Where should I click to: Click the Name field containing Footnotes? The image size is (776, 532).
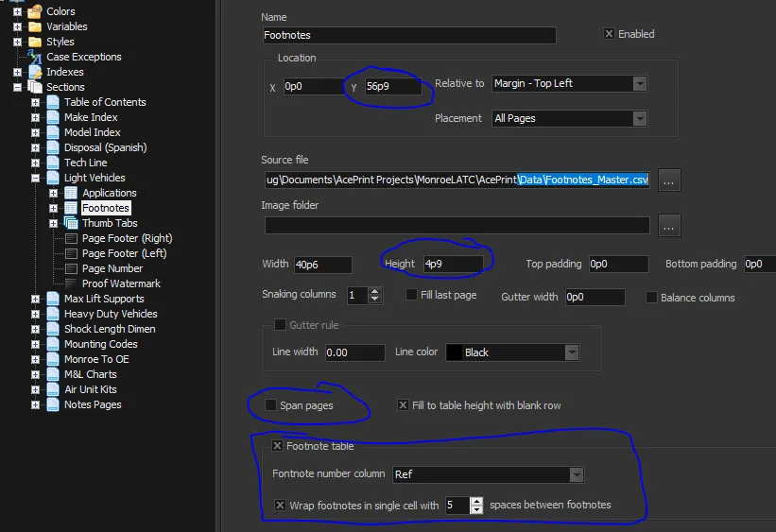409,36
